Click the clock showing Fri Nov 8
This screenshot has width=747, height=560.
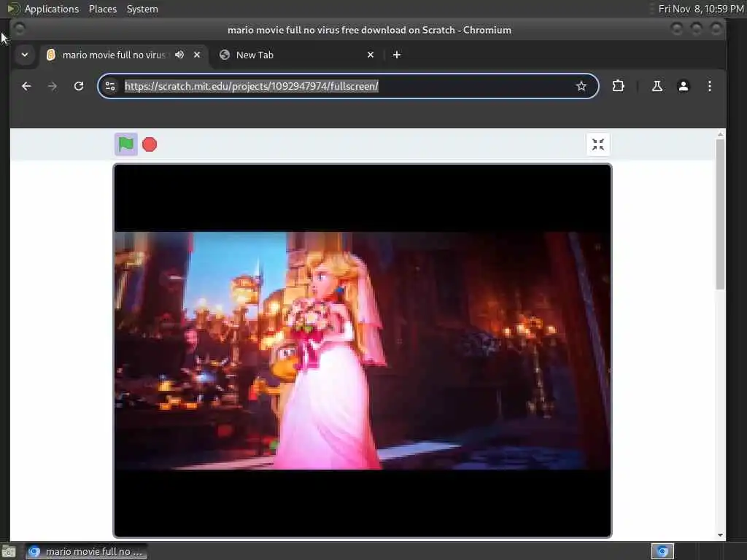click(701, 9)
